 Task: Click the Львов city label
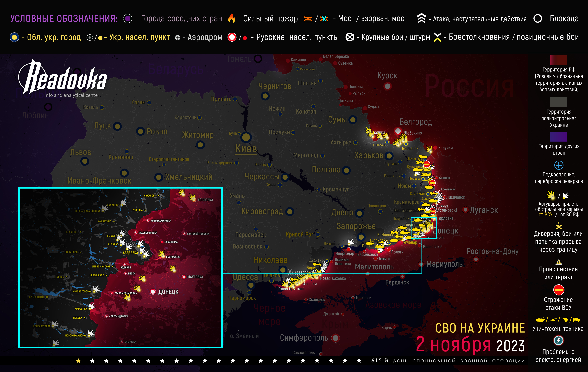81,152
